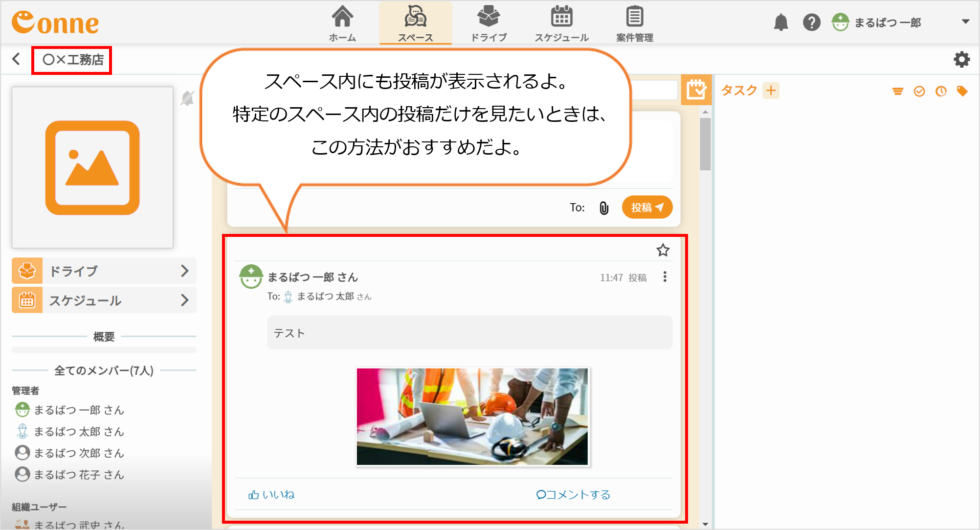Click the To: recipient label in composer
Screen dimensions: 980x530
pyautogui.click(x=577, y=207)
